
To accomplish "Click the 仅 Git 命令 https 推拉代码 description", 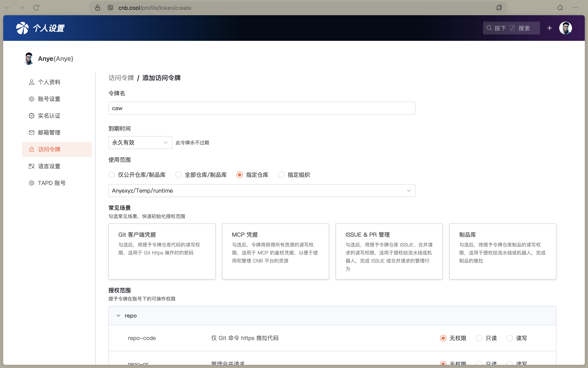I will point(245,338).
